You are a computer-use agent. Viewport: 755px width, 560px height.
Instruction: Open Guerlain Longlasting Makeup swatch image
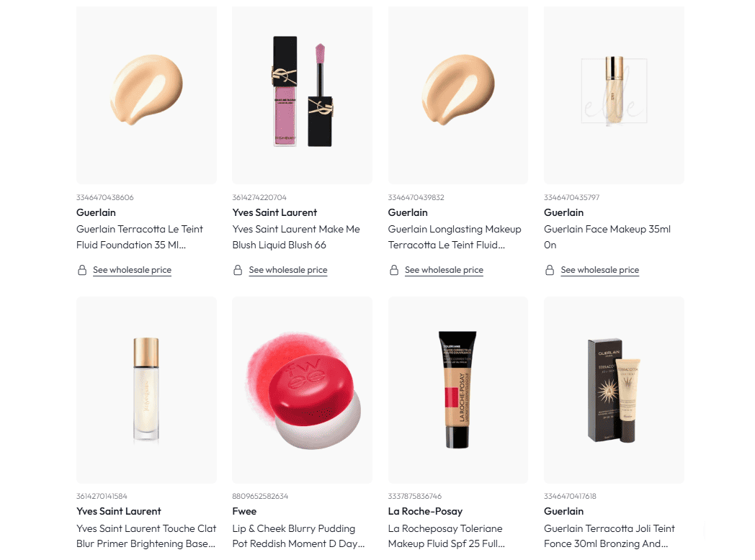coord(458,95)
